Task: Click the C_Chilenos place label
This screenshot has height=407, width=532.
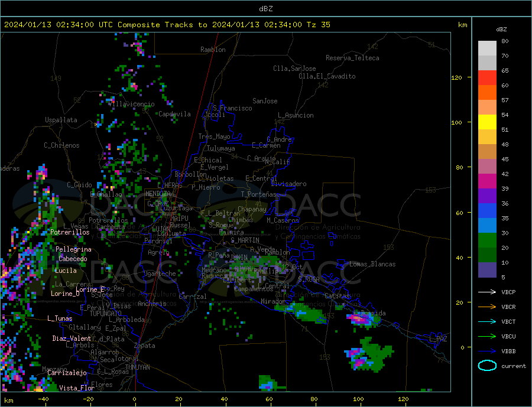Action: coord(61,145)
